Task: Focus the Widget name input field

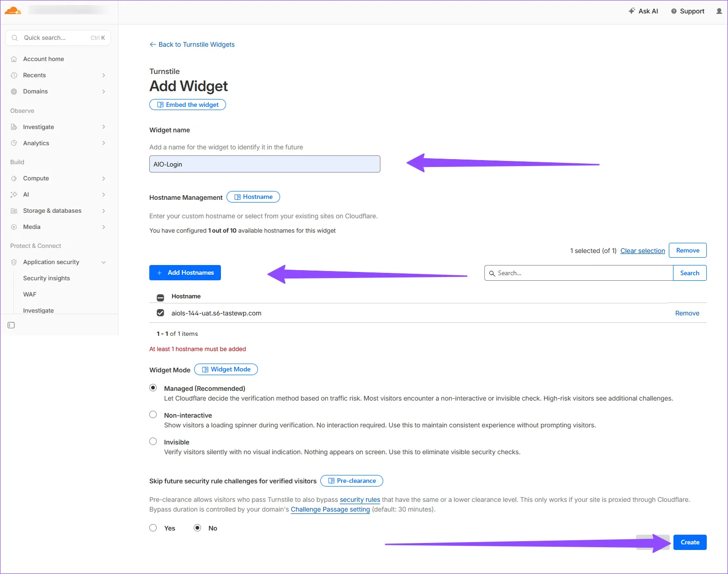Action: pos(265,164)
